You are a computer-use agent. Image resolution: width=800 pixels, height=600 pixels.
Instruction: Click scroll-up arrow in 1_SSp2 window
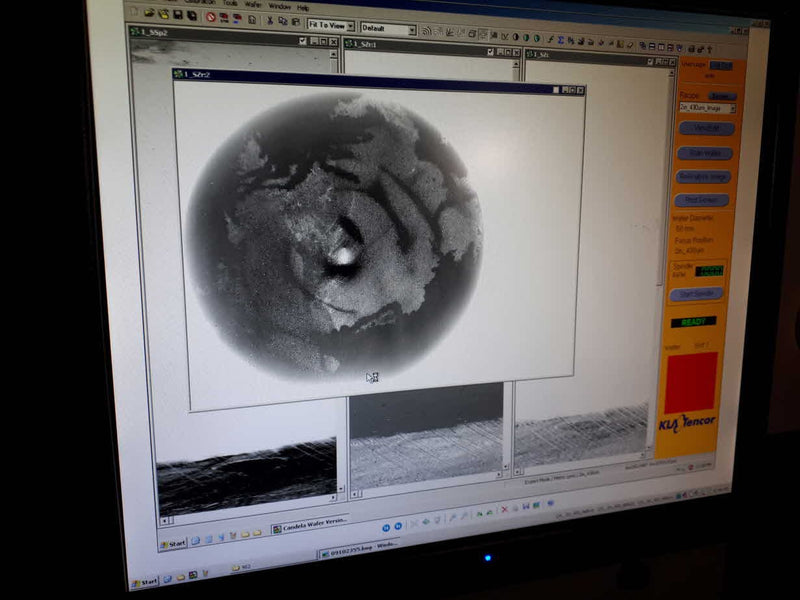(333, 54)
